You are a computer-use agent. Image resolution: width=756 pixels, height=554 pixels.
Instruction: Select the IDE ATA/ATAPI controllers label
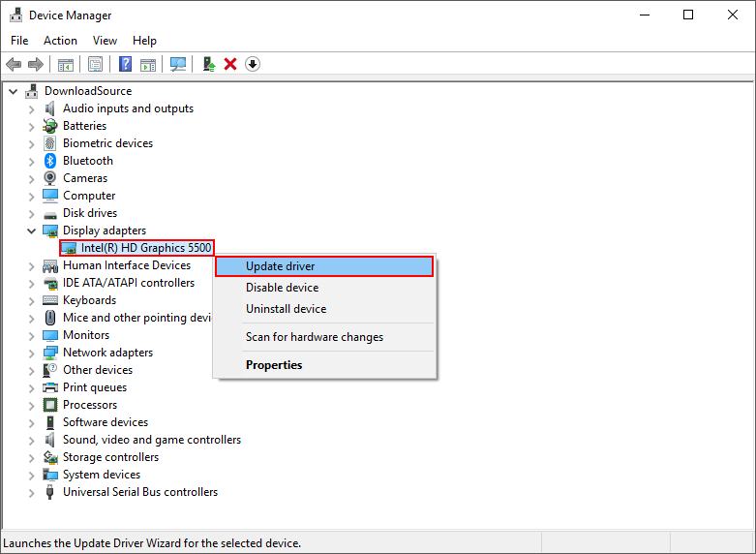point(129,283)
